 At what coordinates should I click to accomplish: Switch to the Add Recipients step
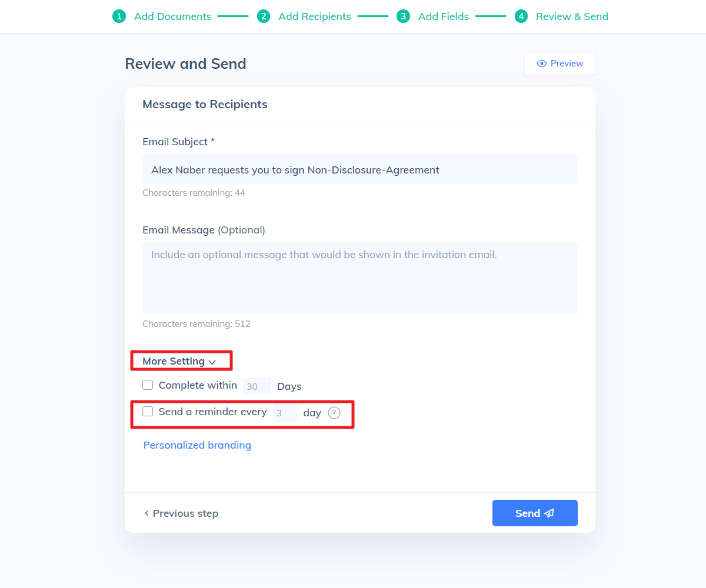tap(314, 16)
